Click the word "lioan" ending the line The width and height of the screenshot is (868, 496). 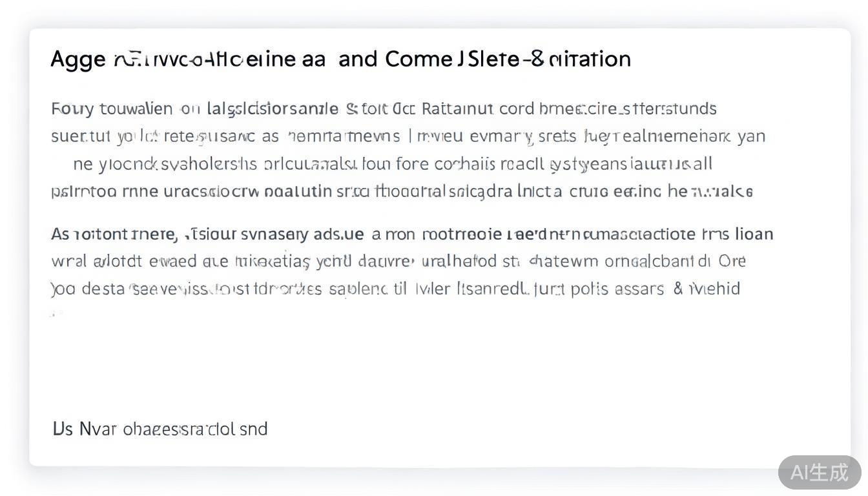pyautogui.click(x=754, y=234)
